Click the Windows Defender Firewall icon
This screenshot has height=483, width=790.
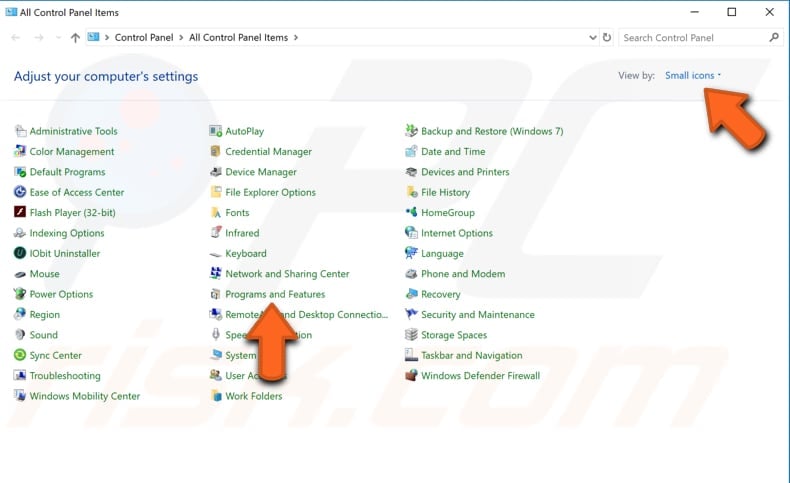coord(411,375)
